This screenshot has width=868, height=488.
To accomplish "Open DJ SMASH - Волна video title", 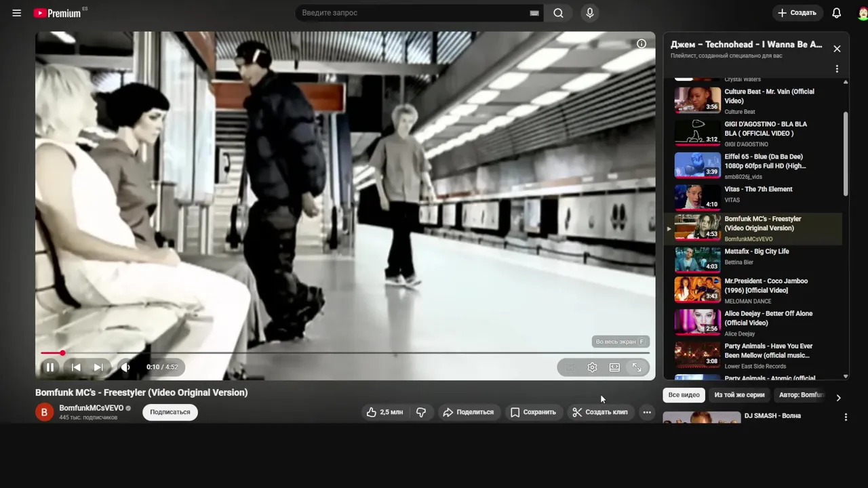I will [x=772, y=416].
